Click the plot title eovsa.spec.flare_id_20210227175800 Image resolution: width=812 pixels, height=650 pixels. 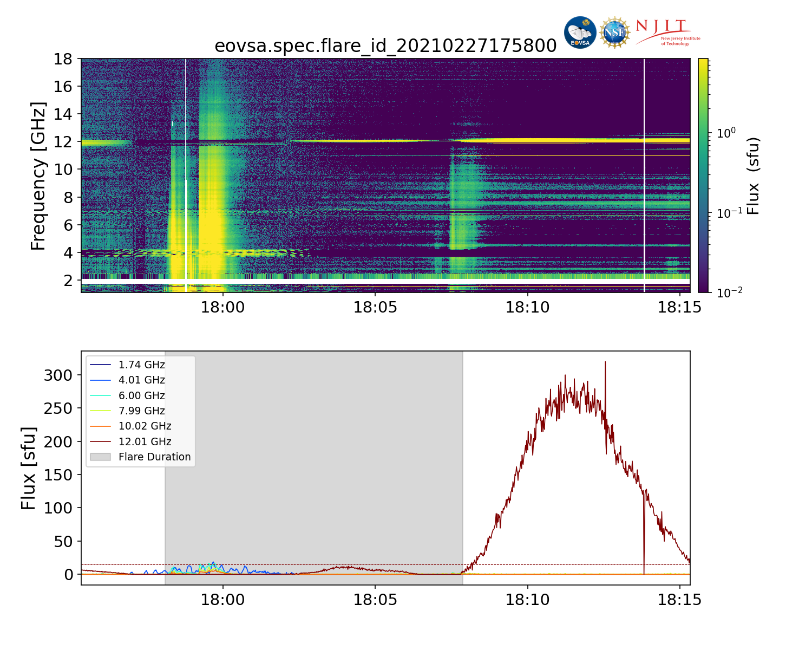coord(385,46)
